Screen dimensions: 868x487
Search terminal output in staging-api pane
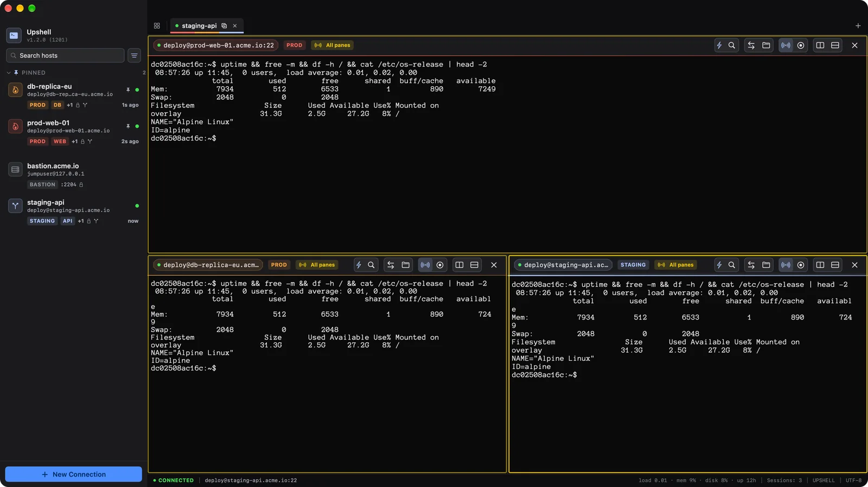click(732, 265)
